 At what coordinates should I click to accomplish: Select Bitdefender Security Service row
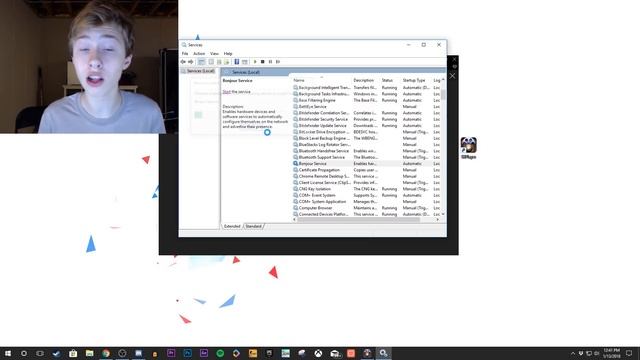367,119
